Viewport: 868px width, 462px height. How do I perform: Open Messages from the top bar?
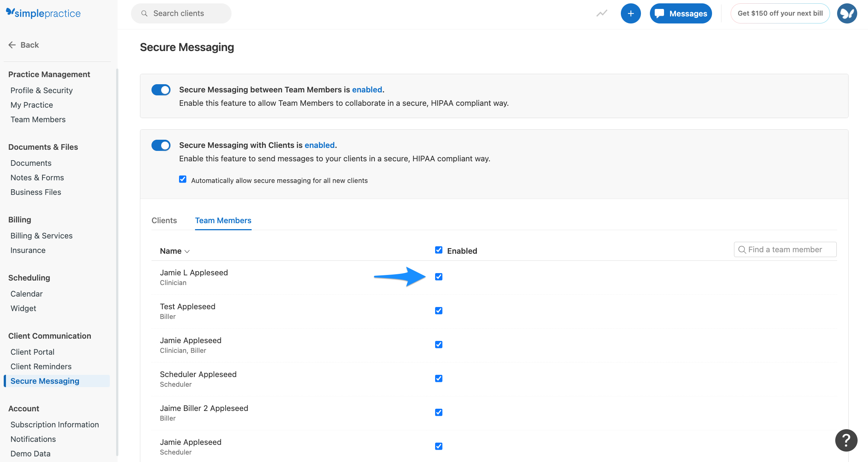click(680, 13)
